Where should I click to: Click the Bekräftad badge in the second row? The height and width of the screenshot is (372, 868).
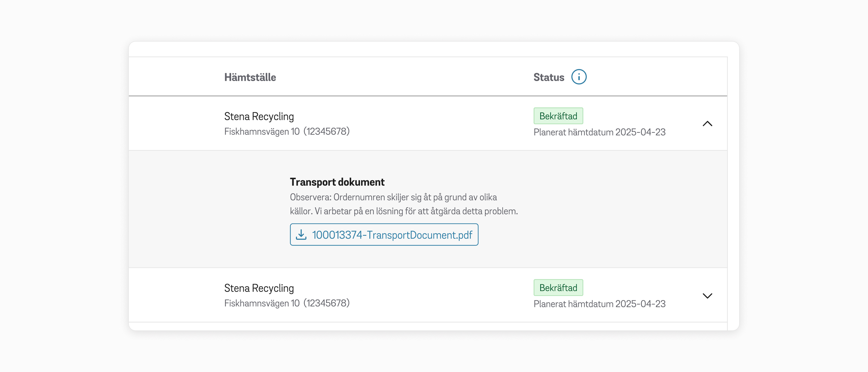pos(558,287)
